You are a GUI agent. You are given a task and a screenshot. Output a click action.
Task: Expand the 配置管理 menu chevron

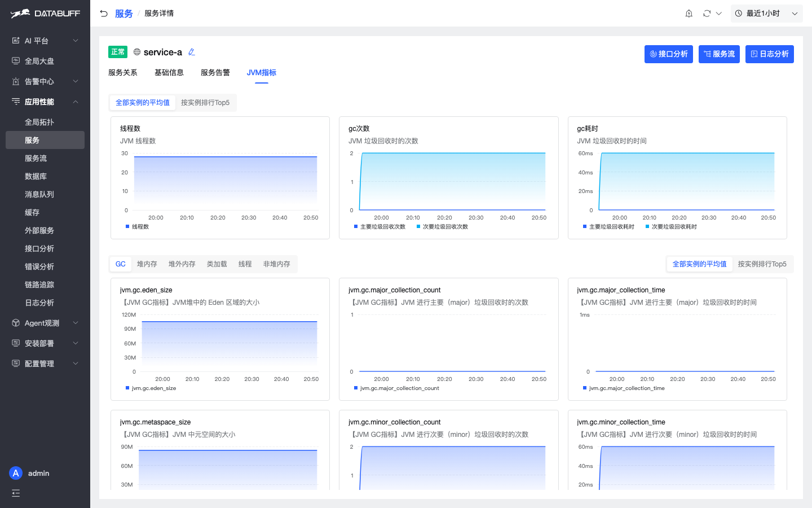[76, 364]
